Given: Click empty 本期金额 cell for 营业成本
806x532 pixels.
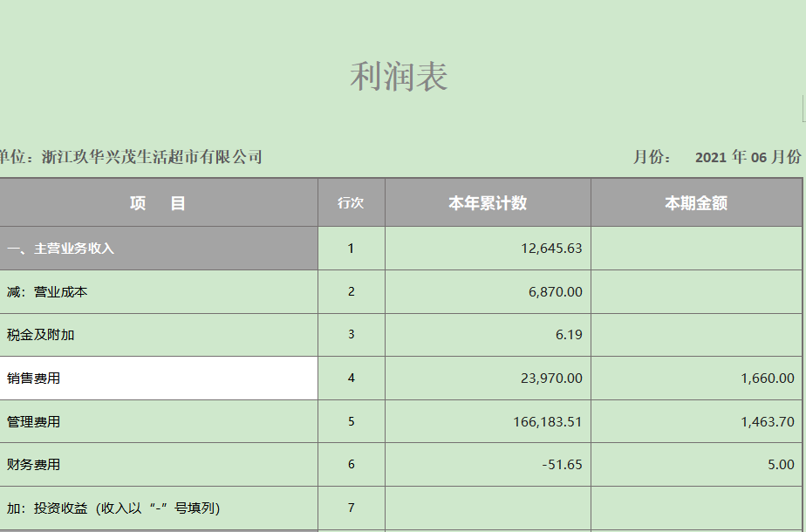Looking at the screenshot, I should point(696,292).
